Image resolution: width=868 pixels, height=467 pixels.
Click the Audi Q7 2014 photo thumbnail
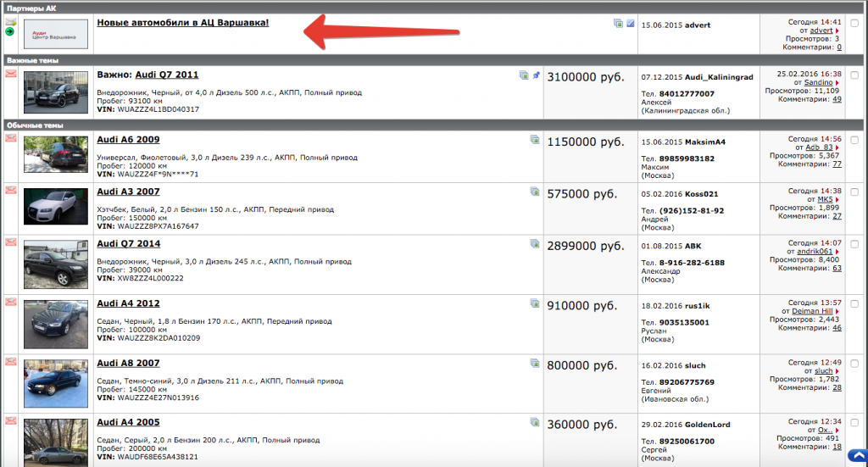coord(56,264)
